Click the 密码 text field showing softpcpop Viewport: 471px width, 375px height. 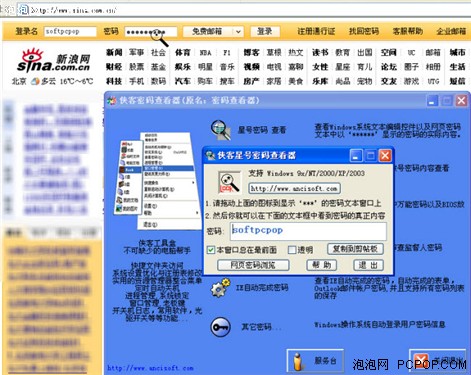pyautogui.click(x=308, y=231)
